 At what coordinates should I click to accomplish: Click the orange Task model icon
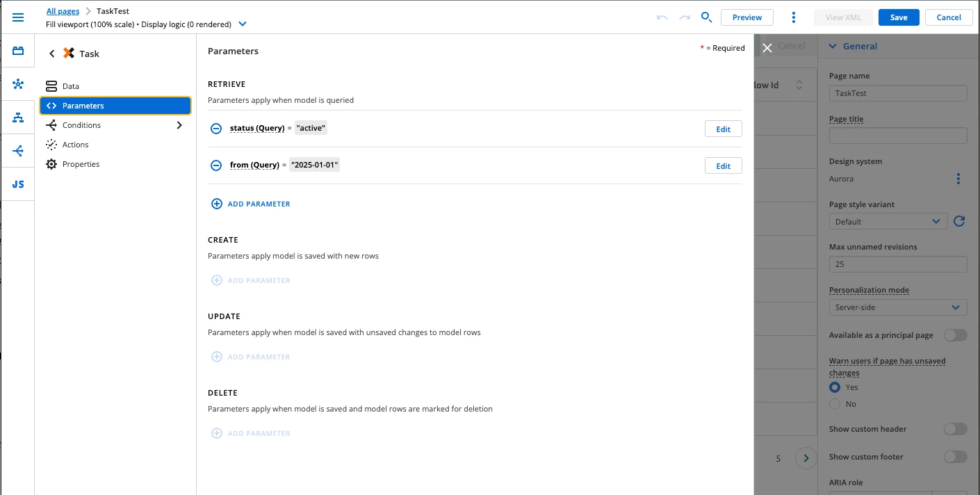click(x=69, y=53)
